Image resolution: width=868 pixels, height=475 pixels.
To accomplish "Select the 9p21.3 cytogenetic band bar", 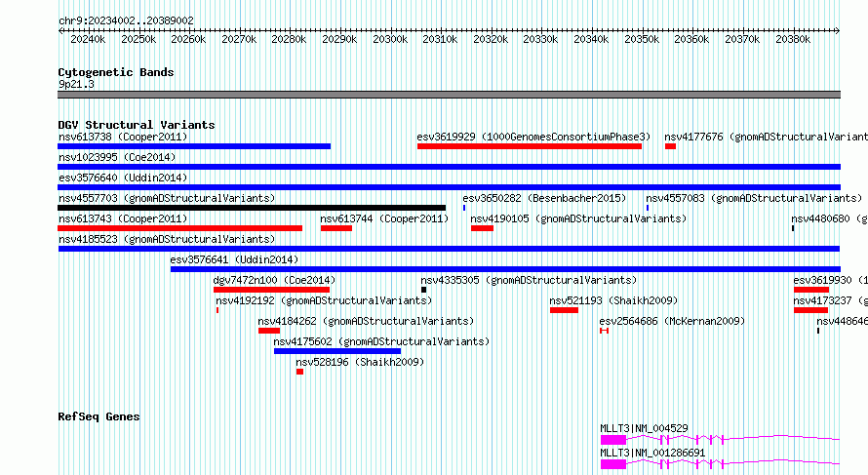I will click(449, 96).
